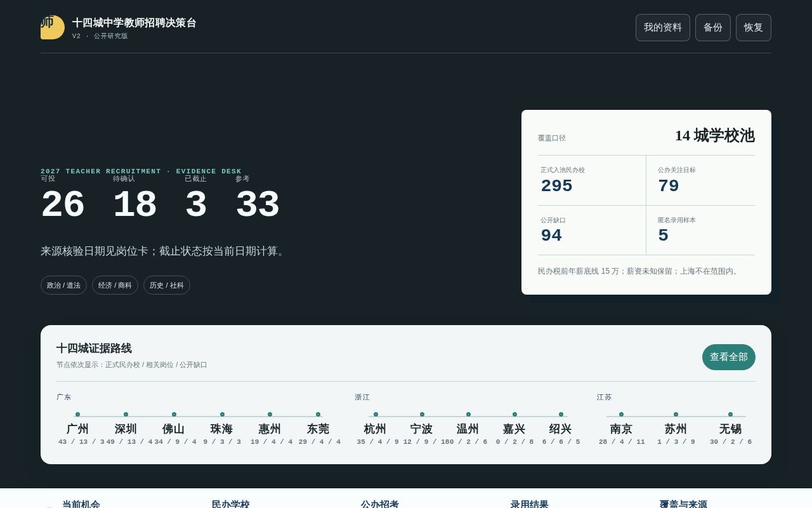This screenshot has width=812, height=508.
Task: Select the 珠海 city node
Action: (x=222, y=429)
